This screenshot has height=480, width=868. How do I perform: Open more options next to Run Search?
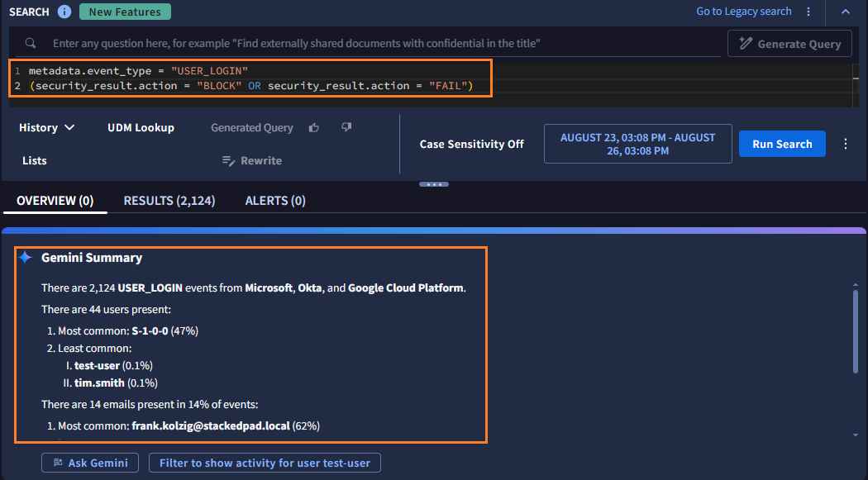coord(846,144)
